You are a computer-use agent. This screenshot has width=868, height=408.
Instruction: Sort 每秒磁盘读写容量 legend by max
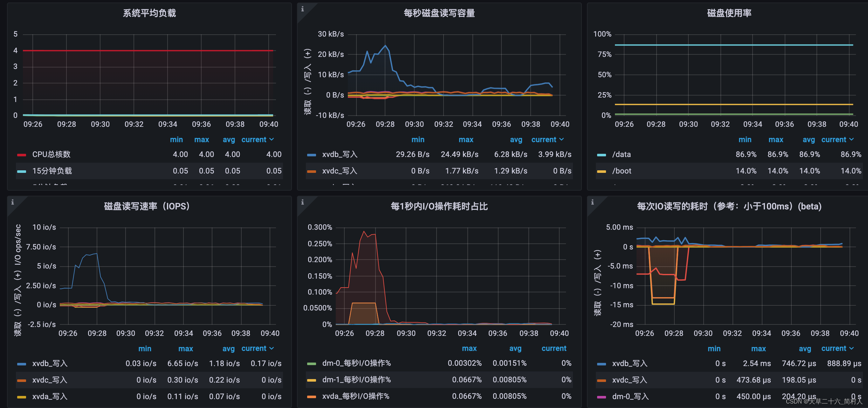tap(466, 139)
